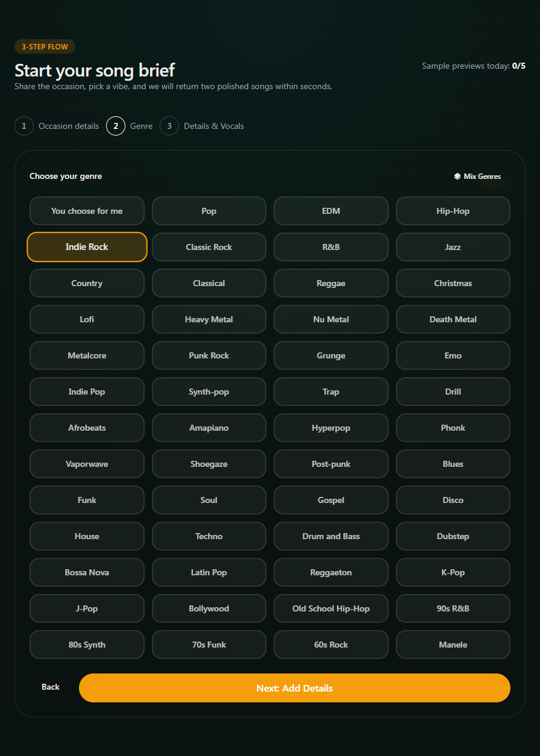Select the step 2 Genre circle
The width and height of the screenshot is (540, 756).
point(116,126)
